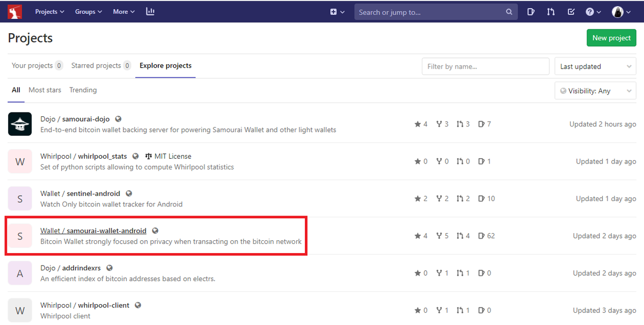Click the MIT License link on whirlpool_stats
Screen dimensions: 644x325
click(x=168, y=157)
